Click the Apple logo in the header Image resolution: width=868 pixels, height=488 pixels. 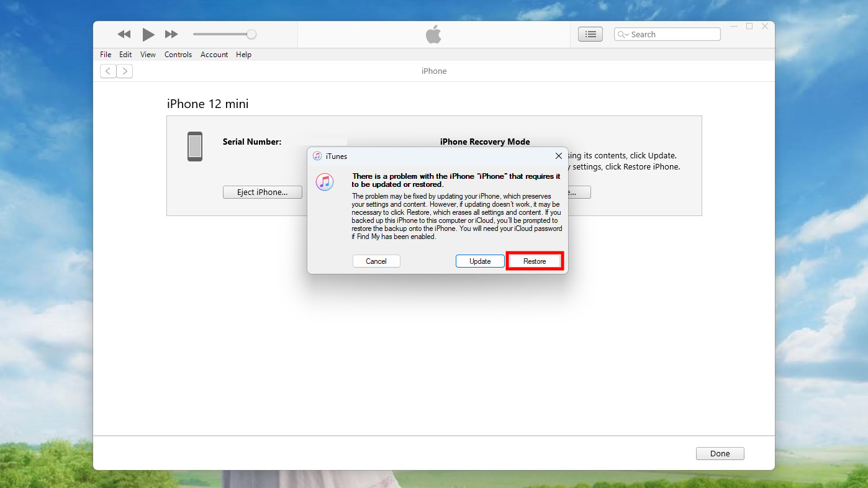433,34
